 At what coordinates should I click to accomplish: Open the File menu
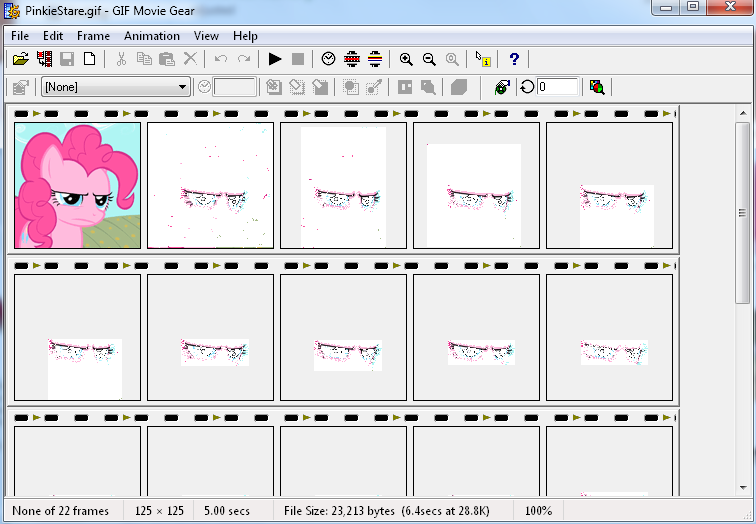coord(20,36)
